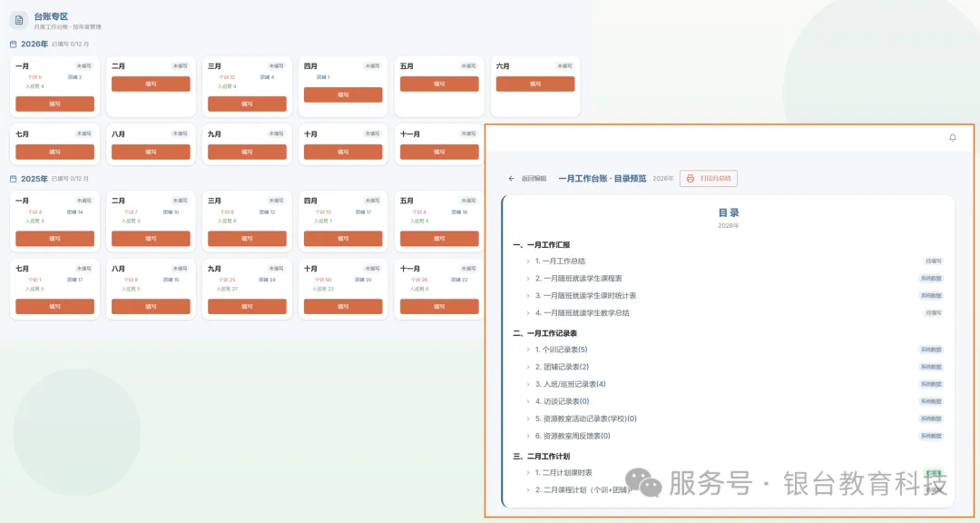Click the 一月工作台账 · 目录预览 title
The height and width of the screenshot is (523, 980).
click(603, 178)
